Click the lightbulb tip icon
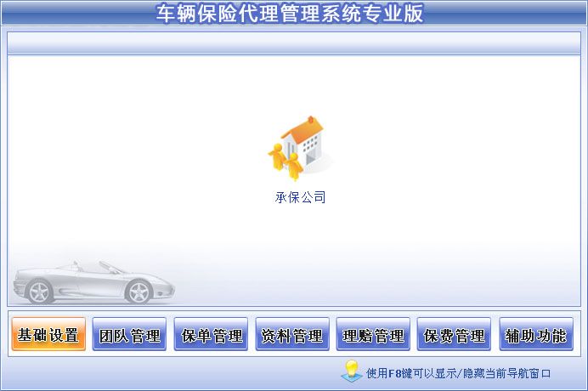Screen dimensions: 588x391 [x=352, y=371]
